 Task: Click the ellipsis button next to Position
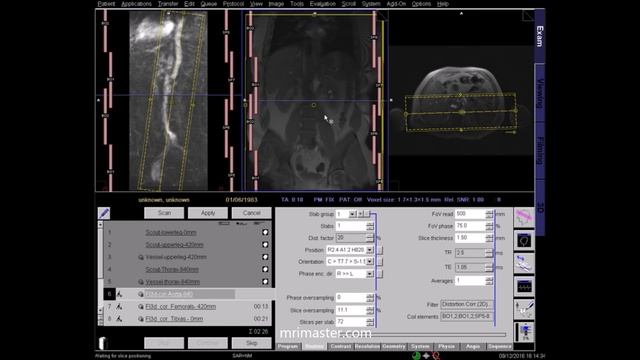point(379,250)
